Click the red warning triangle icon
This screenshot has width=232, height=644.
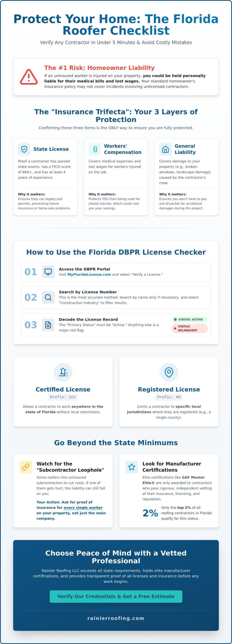(x=29, y=77)
